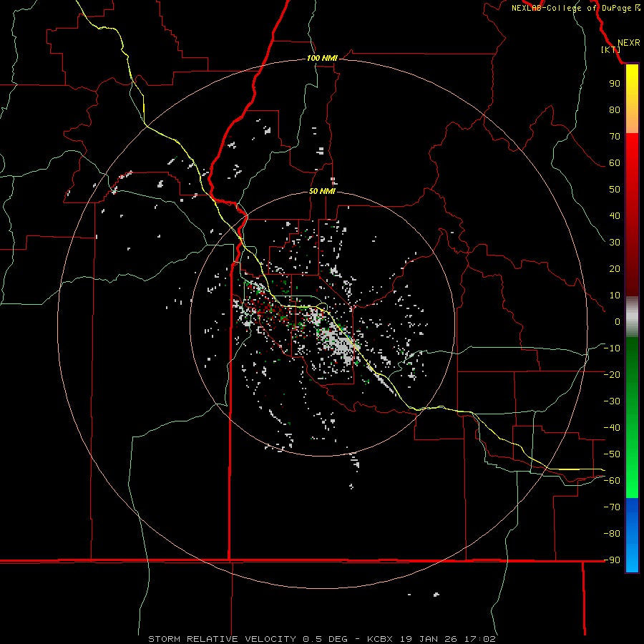Pick the gray zero-velocity color bar segment
This screenshot has height=644, width=644.
pos(632,317)
